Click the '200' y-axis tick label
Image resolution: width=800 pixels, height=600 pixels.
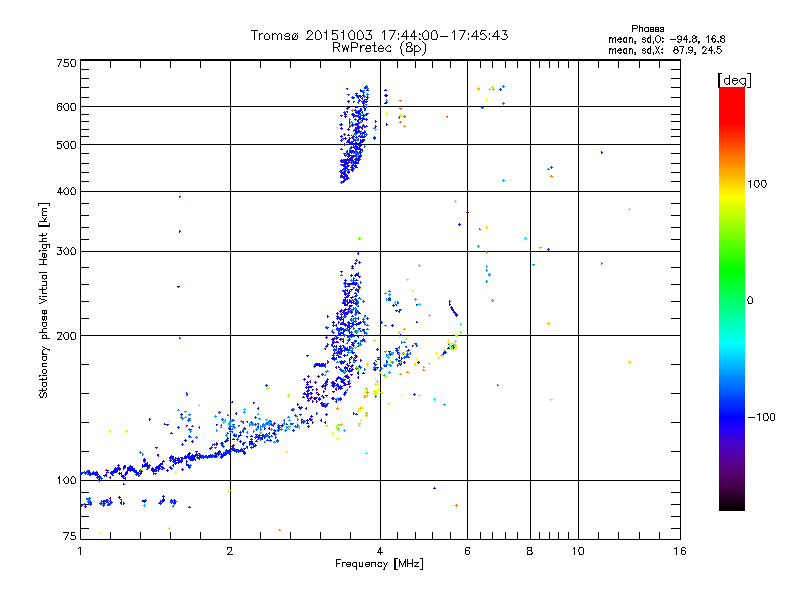click(66, 336)
